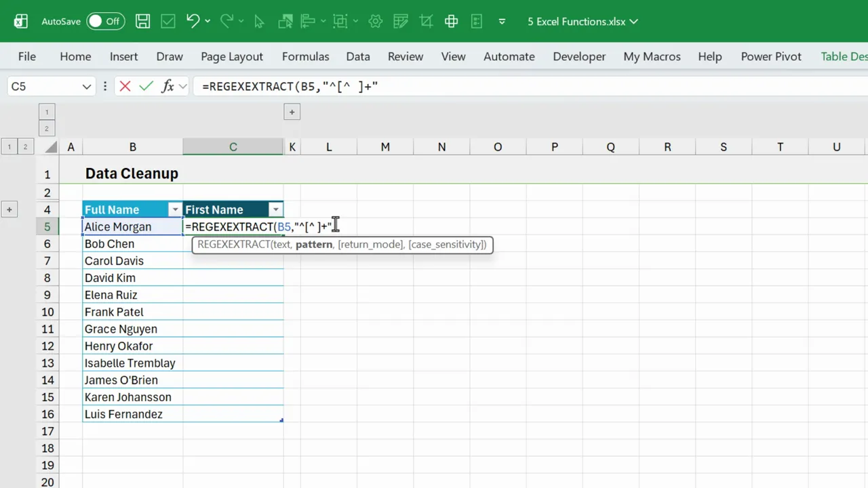Open the Developer tab
The width and height of the screenshot is (868, 488).
(x=579, y=56)
